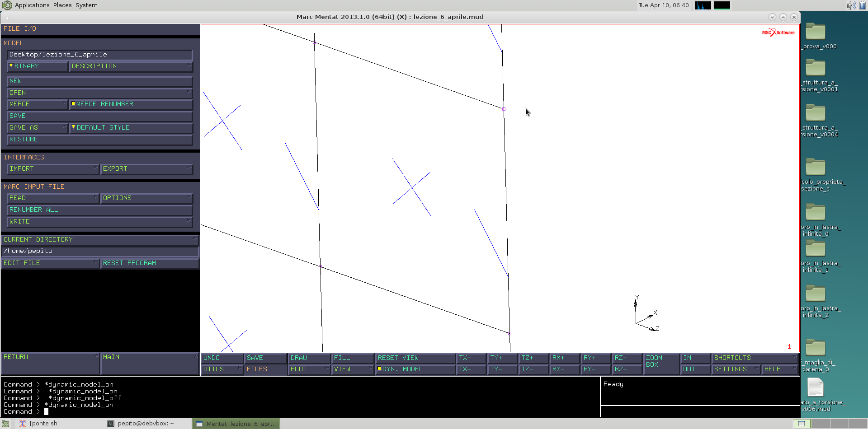Expand the MERGE submenu
This screenshot has width=868, height=429.
coord(38,104)
